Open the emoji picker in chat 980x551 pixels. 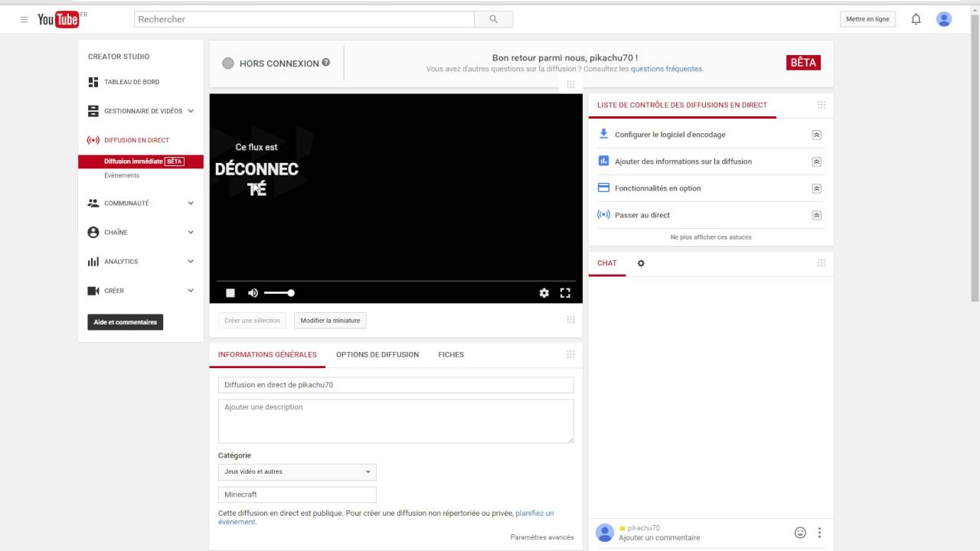pyautogui.click(x=800, y=533)
